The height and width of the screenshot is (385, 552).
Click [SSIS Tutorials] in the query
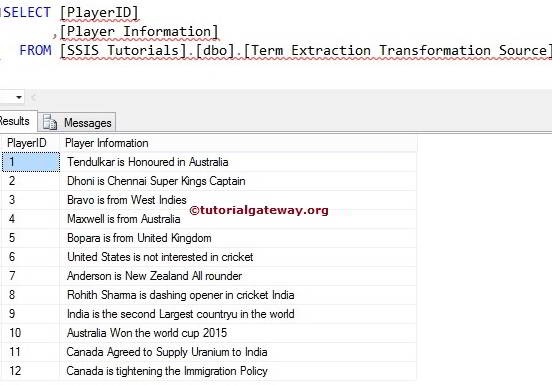pyautogui.click(x=123, y=50)
